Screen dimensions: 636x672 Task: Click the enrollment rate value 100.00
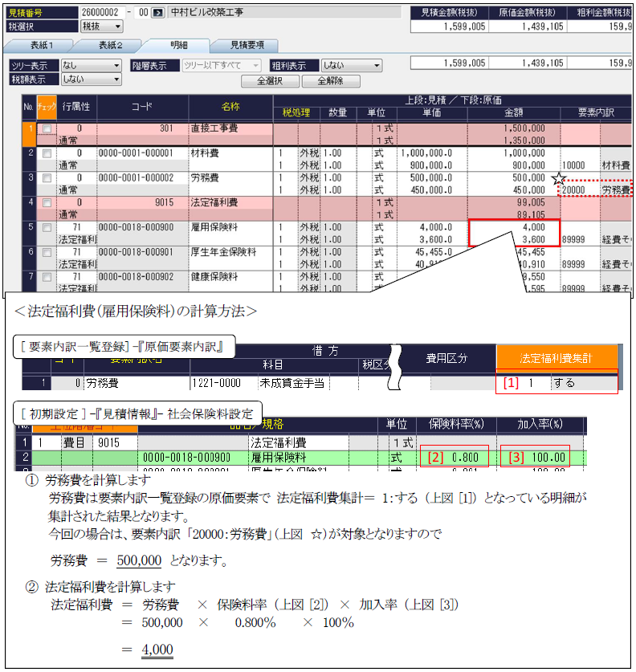point(548,458)
